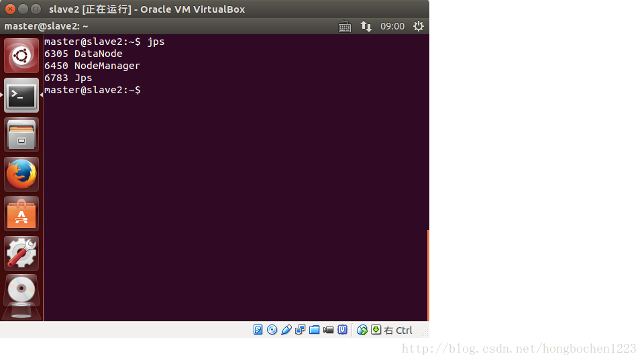Click the empty prompt below 6783 Jps
The height and width of the screenshot is (362, 644).
pyautogui.click(x=93, y=90)
